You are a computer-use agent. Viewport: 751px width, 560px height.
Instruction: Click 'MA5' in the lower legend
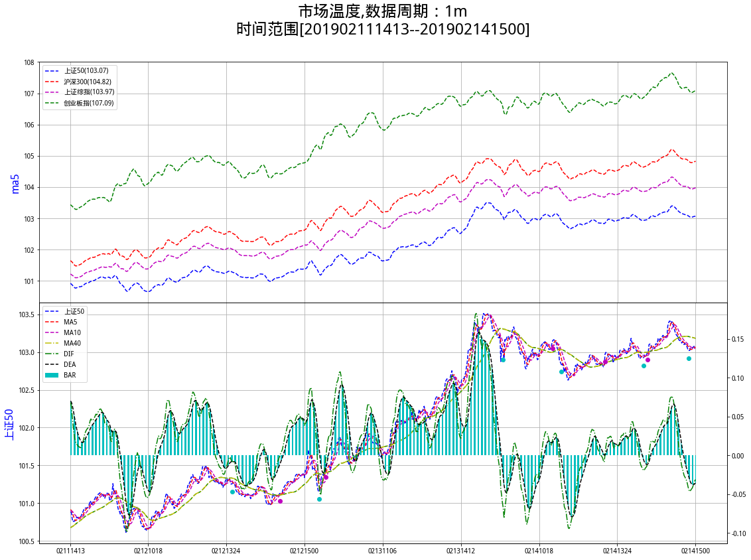[70, 322]
